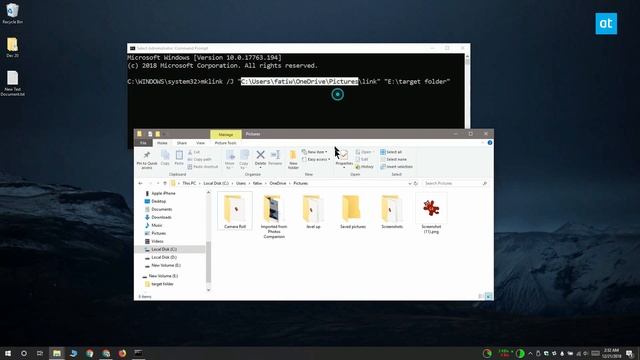
Task: Open the Help icon in Explorer
Action: tap(490, 142)
